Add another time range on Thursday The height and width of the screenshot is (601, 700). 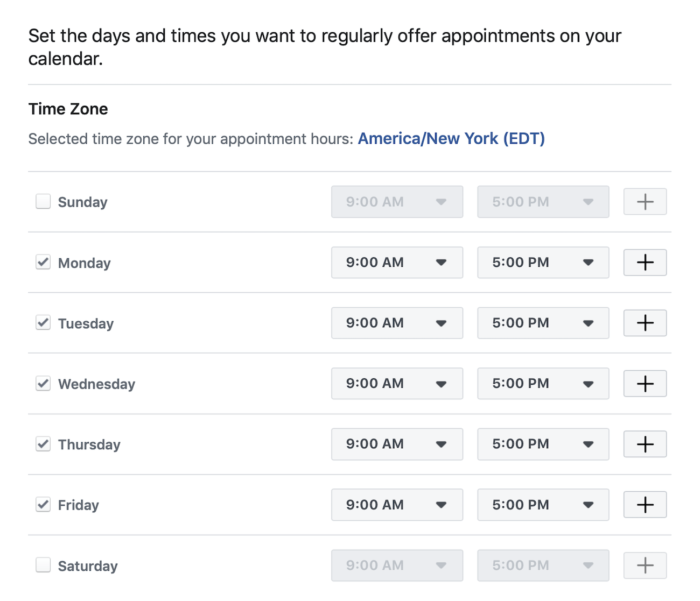click(645, 444)
